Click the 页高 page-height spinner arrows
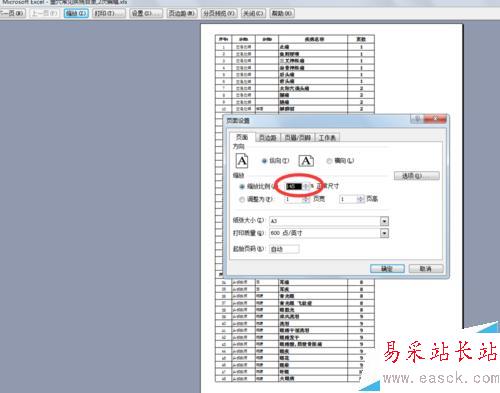500x393 pixels. point(360,199)
